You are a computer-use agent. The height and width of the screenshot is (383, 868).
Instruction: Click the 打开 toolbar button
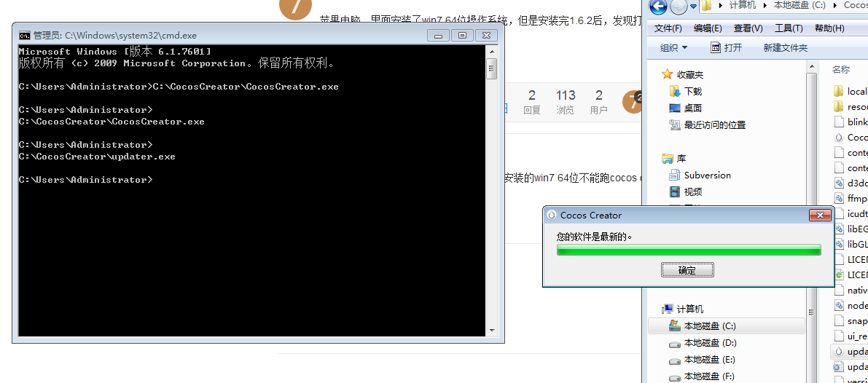point(727,48)
